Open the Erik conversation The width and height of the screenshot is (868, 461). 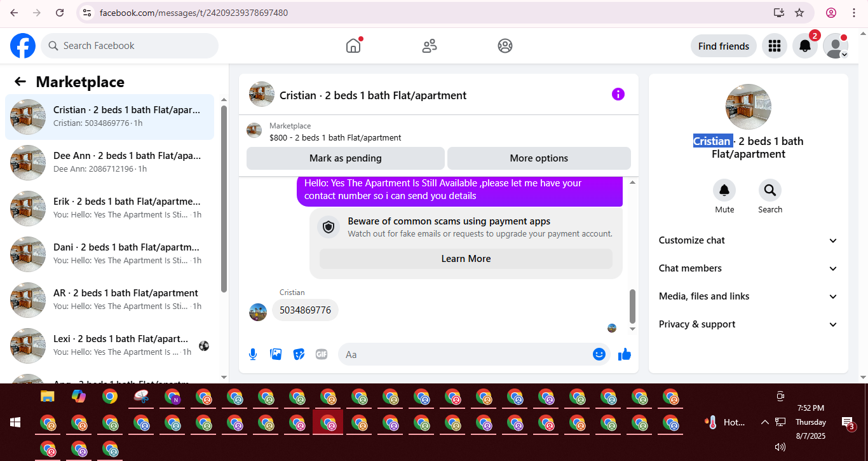[109, 209]
